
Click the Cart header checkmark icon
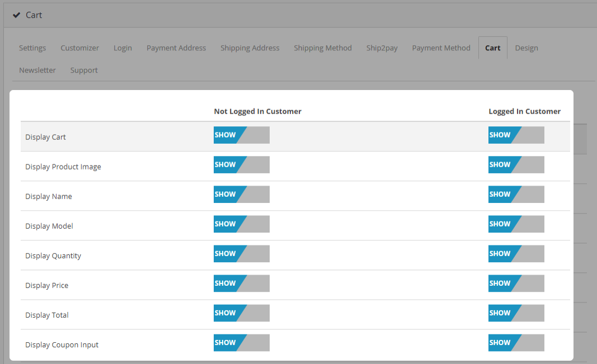pyautogui.click(x=17, y=15)
